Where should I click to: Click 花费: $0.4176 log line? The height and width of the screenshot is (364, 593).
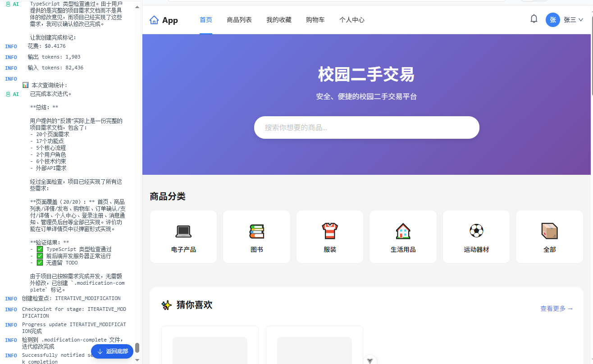coord(46,46)
